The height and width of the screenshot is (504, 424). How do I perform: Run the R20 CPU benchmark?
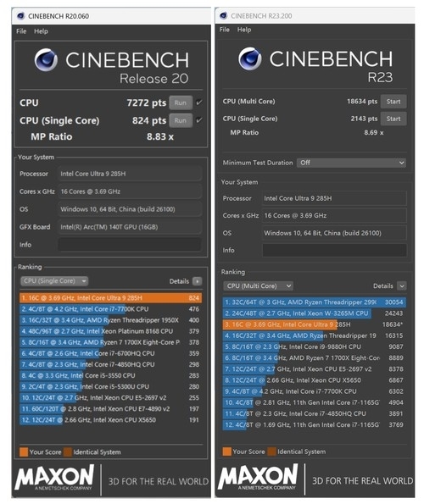[181, 102]
